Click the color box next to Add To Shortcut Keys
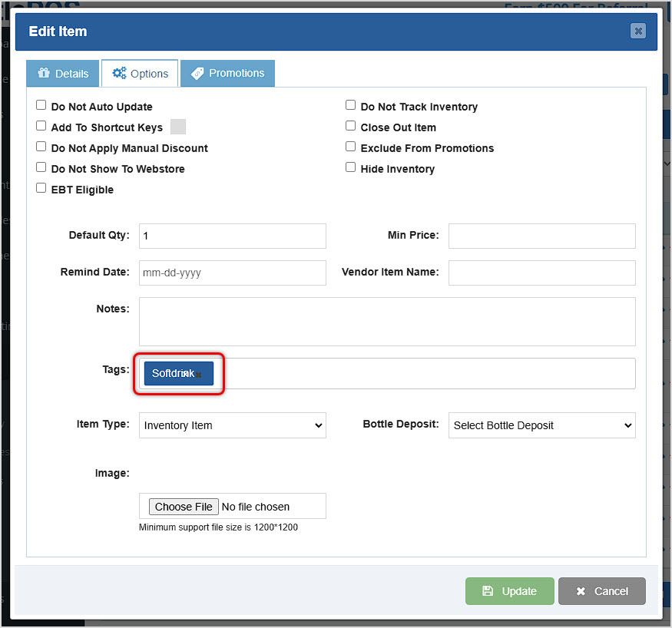Image resolution: width=672 pixels, height=628 pixels. tap(177, 126)
